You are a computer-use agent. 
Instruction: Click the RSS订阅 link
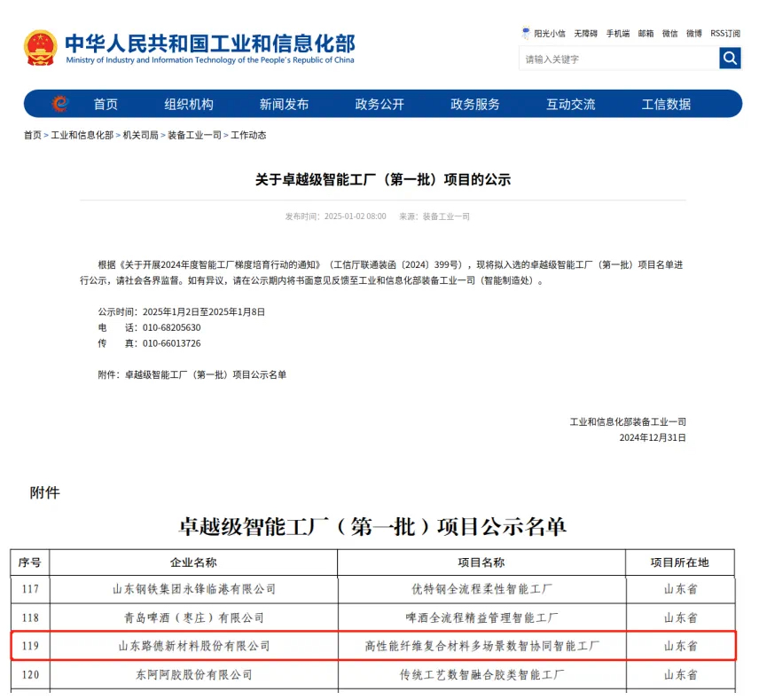click(x=725, y=34)
